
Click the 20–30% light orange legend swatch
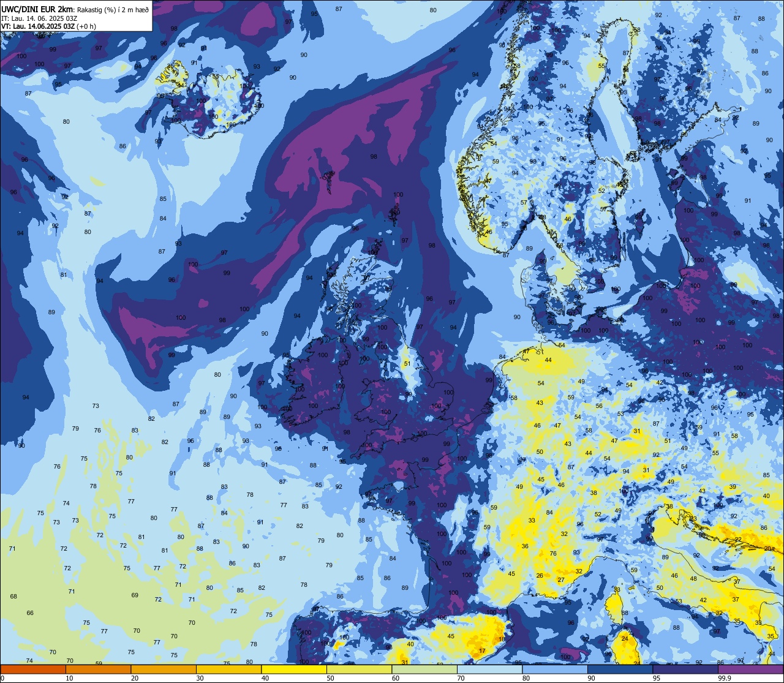[x=164, y=669]
